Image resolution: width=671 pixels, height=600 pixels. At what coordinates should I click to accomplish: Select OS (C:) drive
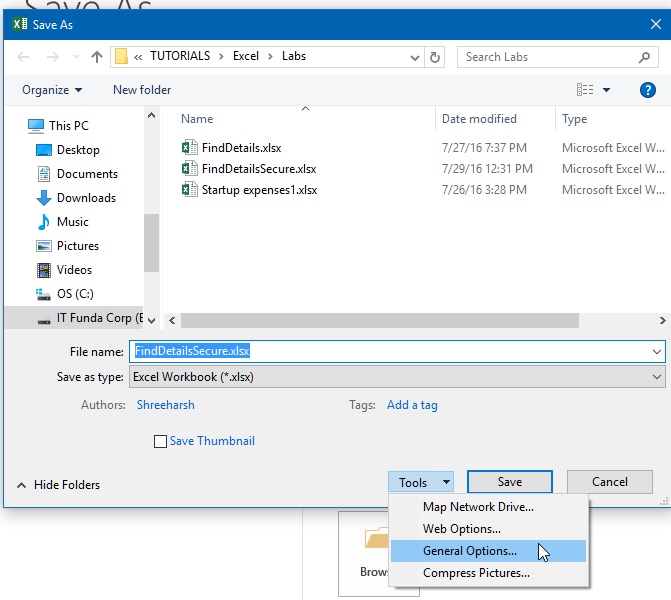point(75,294)
